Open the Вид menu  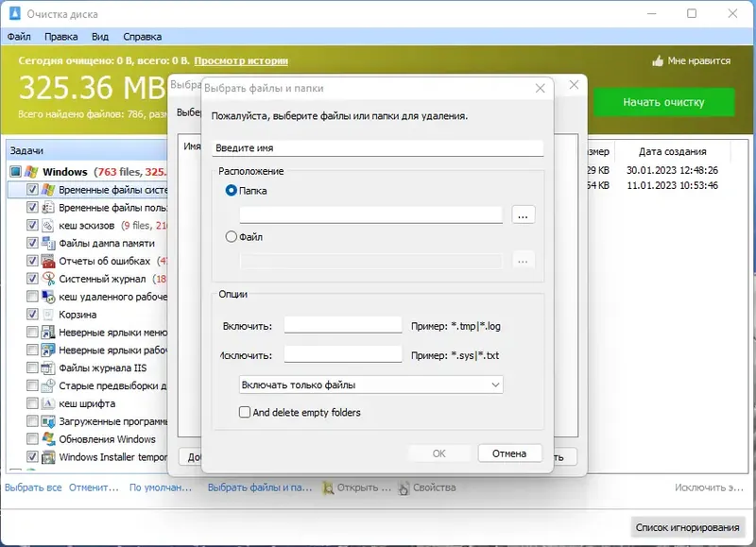(x=100, y=37)
